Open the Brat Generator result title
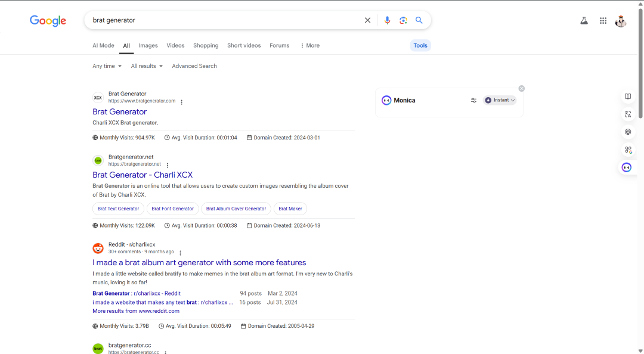644x354 pixels. (x=119, y=111)
